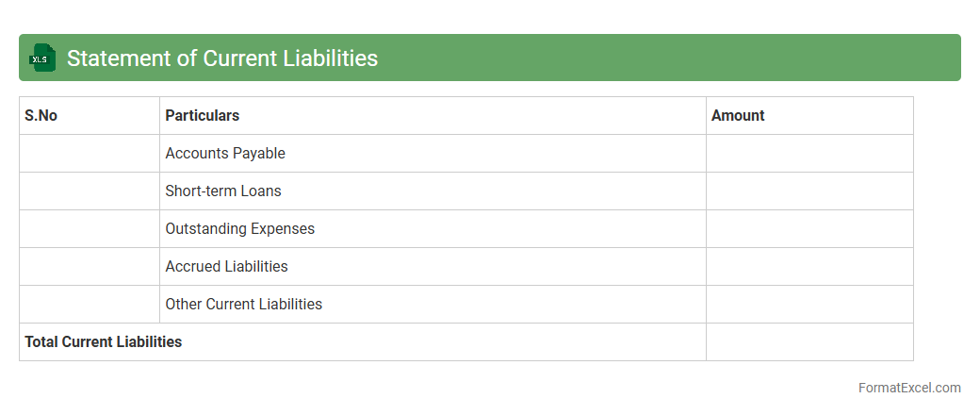Screen dimensions: 980x415
Task: Click S.No cell beside Short-term Loans
Action: click(90, 191)
